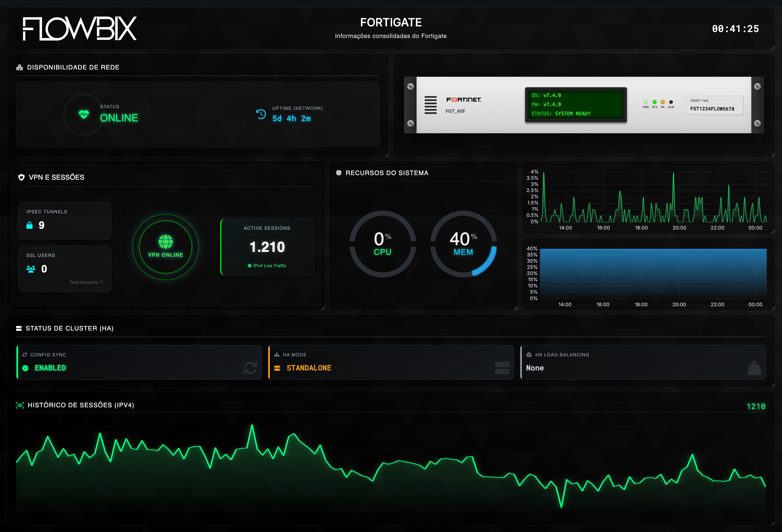Click the STANDALONE value text

[309, 368]
